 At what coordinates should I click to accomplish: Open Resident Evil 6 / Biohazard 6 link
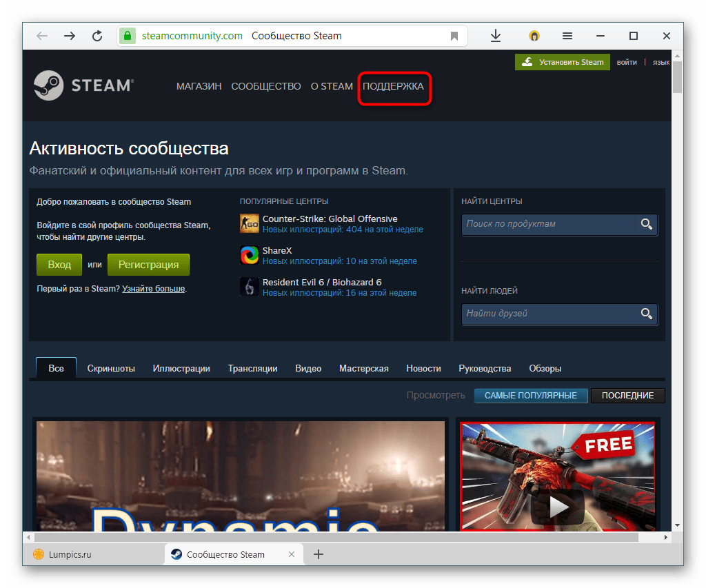[322, 283]
